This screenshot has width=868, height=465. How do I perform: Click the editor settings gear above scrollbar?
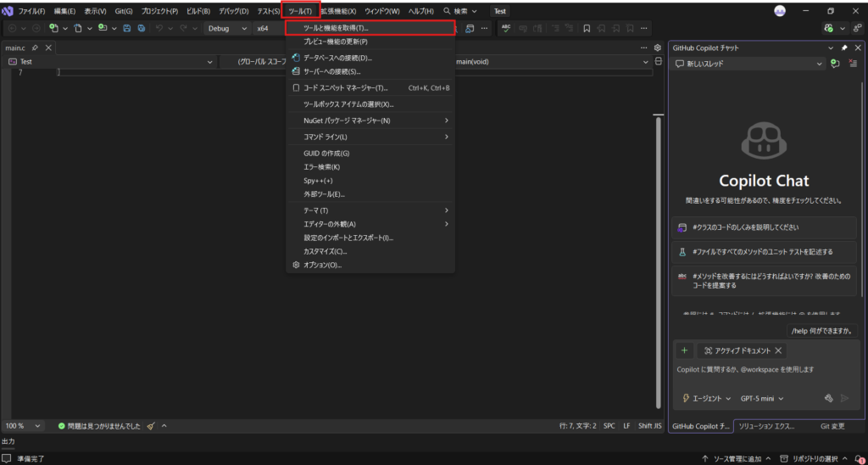(x=658, y=48)
